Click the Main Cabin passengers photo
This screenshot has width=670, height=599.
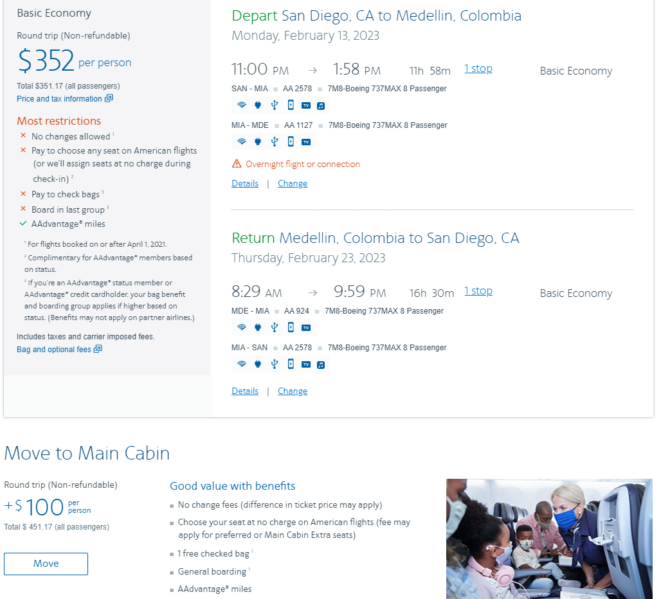(x=549, y=539)
